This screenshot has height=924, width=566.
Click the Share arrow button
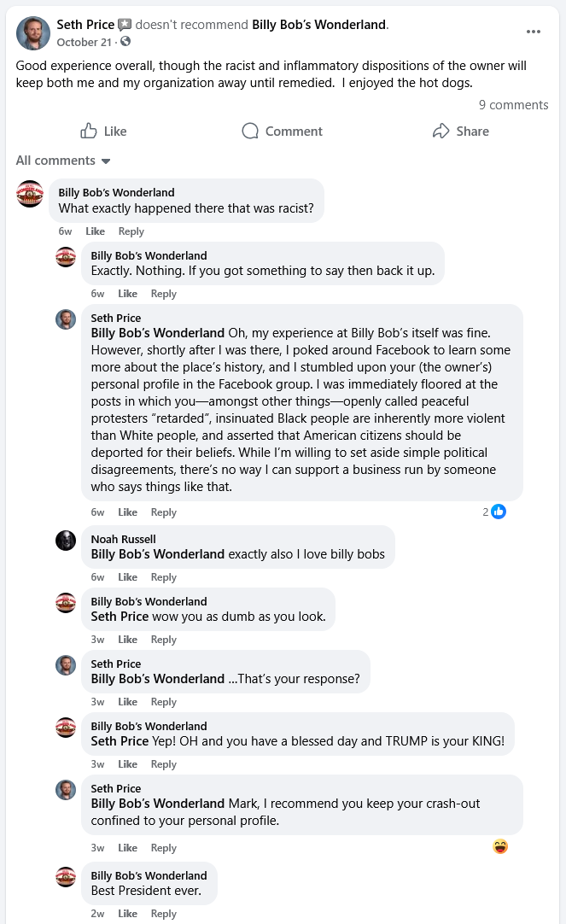(461, 131)
